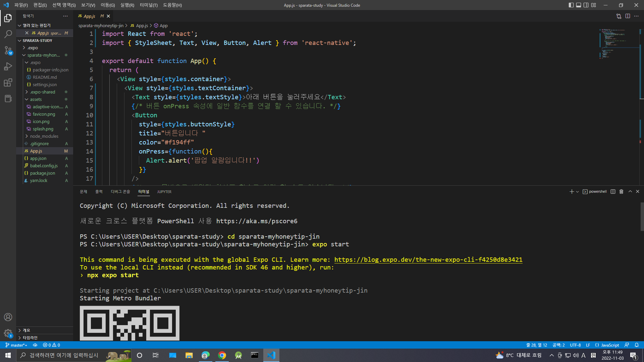
Task: Kill the terminal with trash icon
Action: [x=621, y=192]
